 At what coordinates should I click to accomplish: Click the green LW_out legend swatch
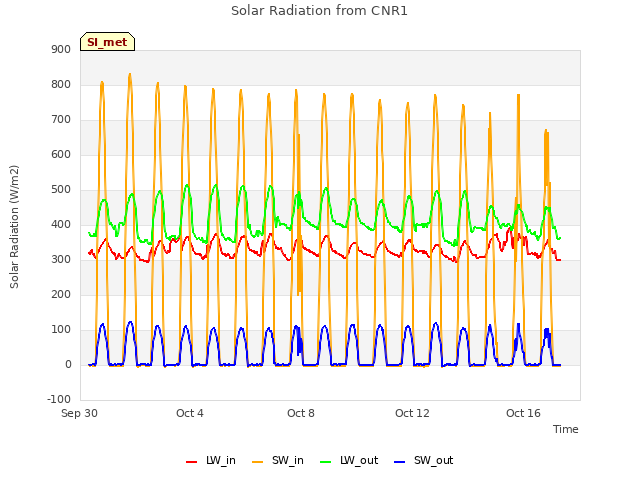326,462
